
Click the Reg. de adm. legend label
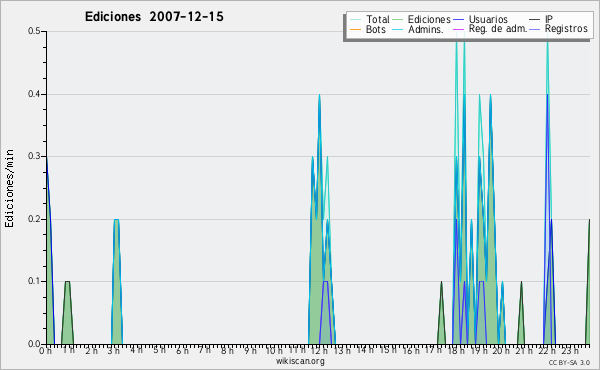(498, 29)
